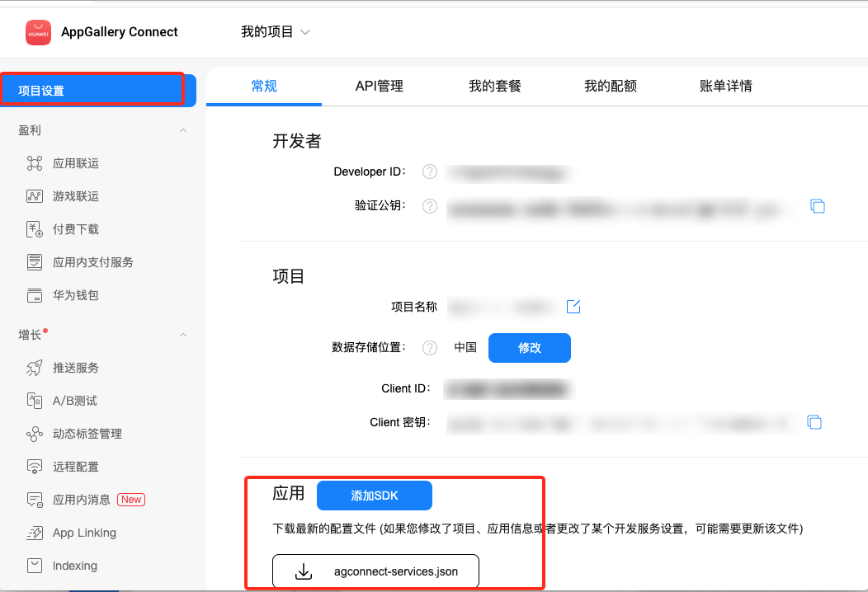The height and width of the screenshot is (592, 868).
Task: Click the App Linking icon
Action: 35,533
